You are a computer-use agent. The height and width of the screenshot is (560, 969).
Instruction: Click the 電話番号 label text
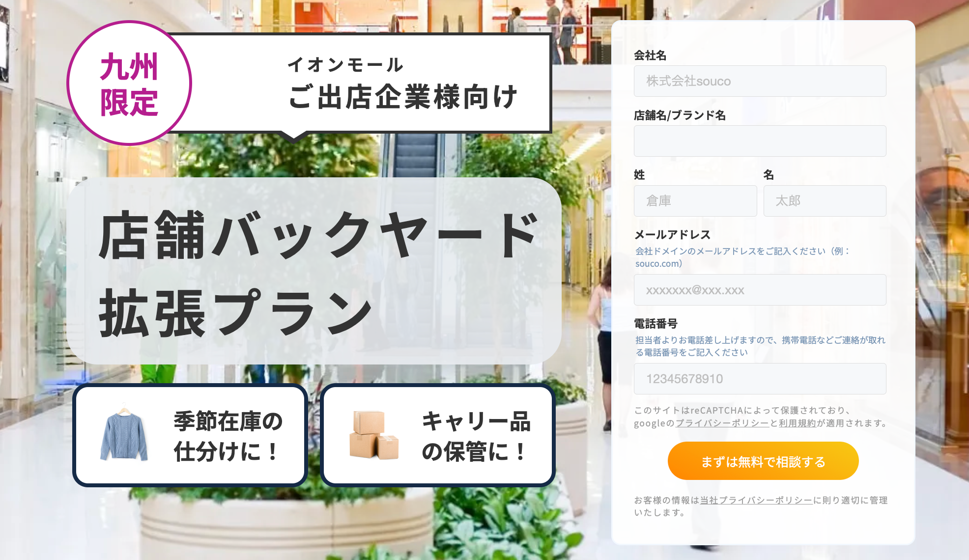point(655,324)
